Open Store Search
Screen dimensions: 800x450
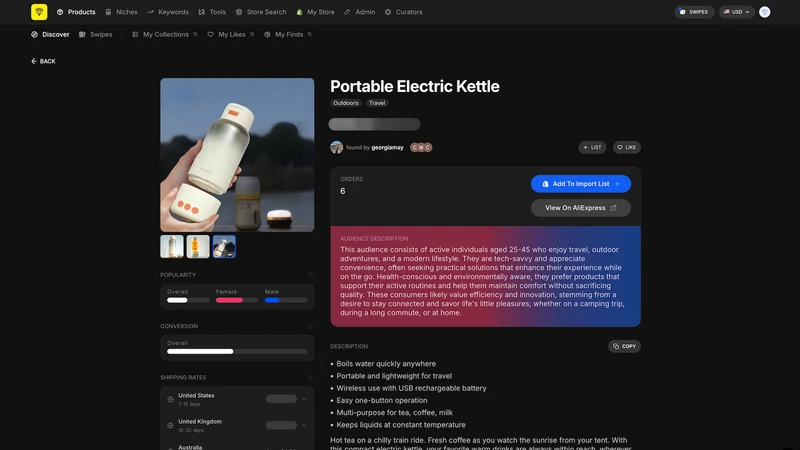261,12
